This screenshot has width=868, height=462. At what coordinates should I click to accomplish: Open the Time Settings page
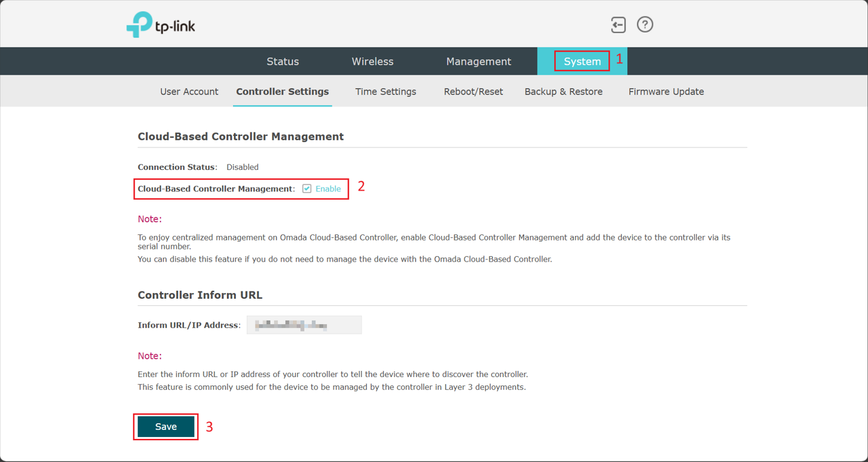click(386, 92)
